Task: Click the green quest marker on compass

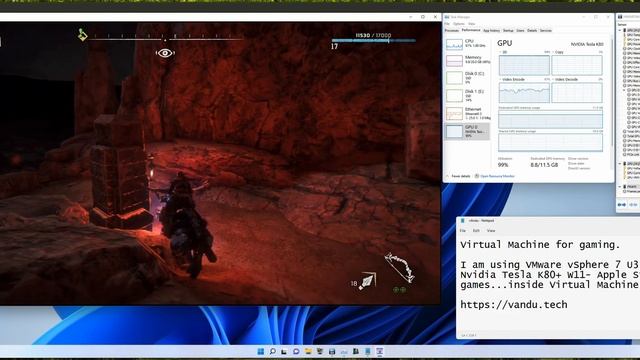Action: tap(82, 35)
